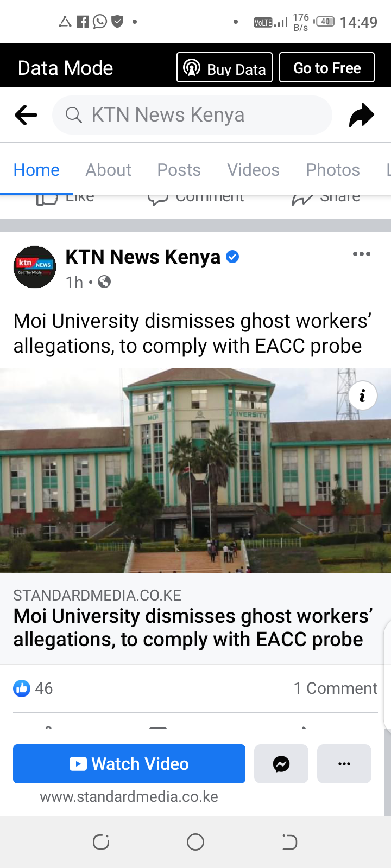
Task: Tap the Watch Video button
Action: (x=129, y=764)
